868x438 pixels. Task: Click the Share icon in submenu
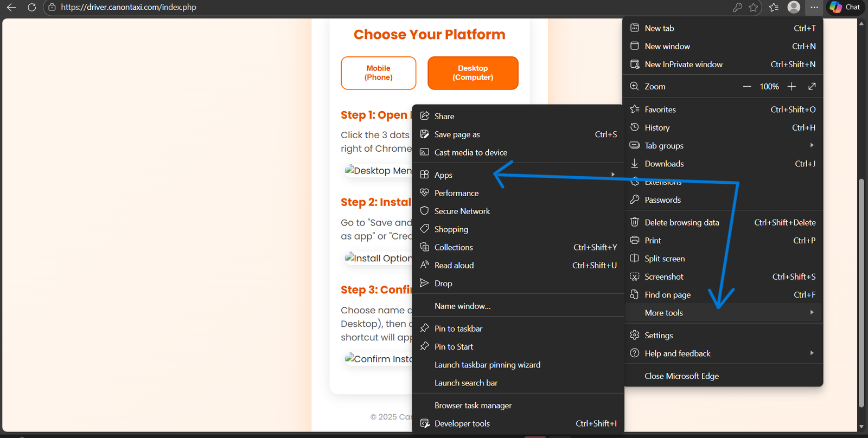425,116
